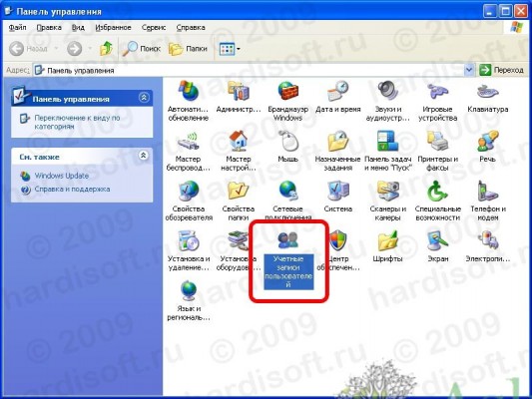The height and width of the screenshot is (399, 532).
Task: Go up one folder level
Action: click(x=106, y=49)
